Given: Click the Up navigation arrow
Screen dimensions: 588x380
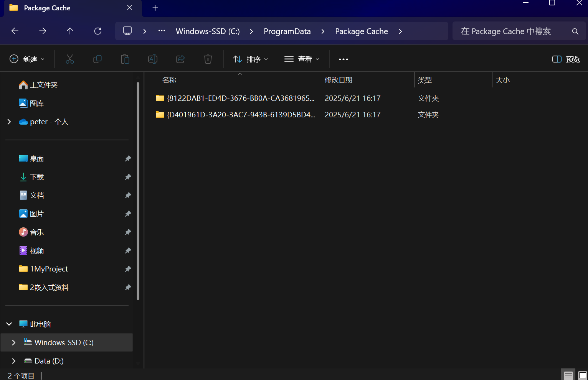Looking at the screenshot, I should click(x=70, y=31).
